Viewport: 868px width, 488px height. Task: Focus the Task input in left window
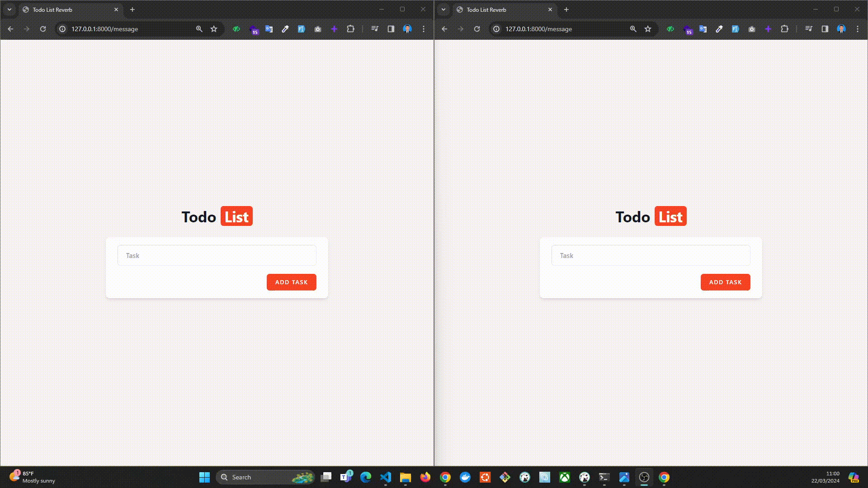(217, 255)
